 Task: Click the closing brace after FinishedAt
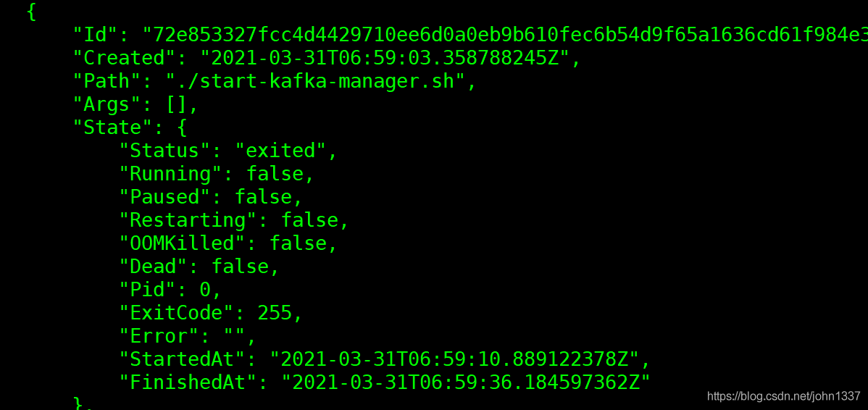point(78,403)
